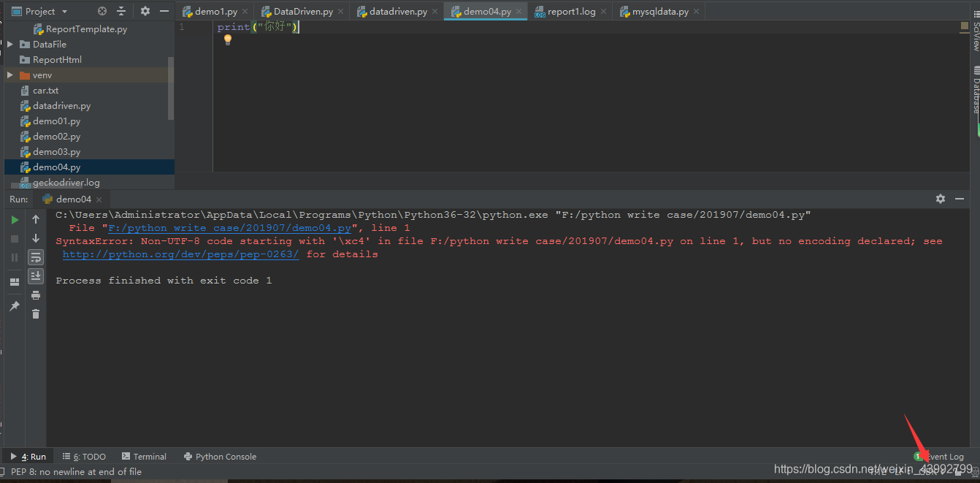Open Run panel settings gear
Screen dimensions: 980x483
point(941,199)
